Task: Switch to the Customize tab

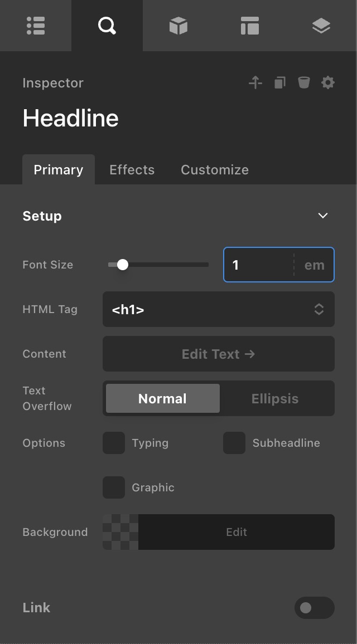Action: [215, 170]
